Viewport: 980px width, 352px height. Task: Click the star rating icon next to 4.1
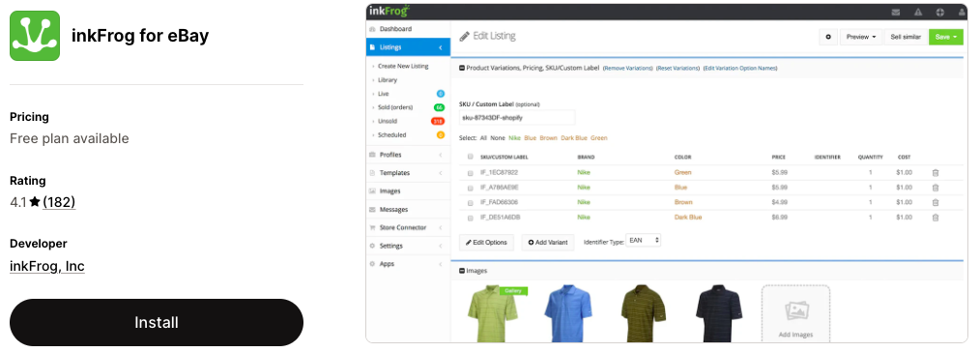(x=35, y=202)
